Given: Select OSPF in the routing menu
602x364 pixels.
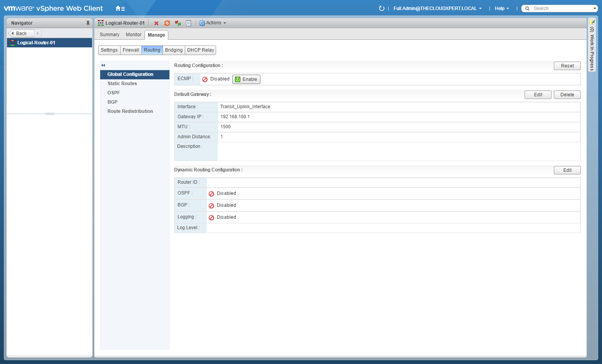Looking at the screenshot, I should [x=114, y=93].
